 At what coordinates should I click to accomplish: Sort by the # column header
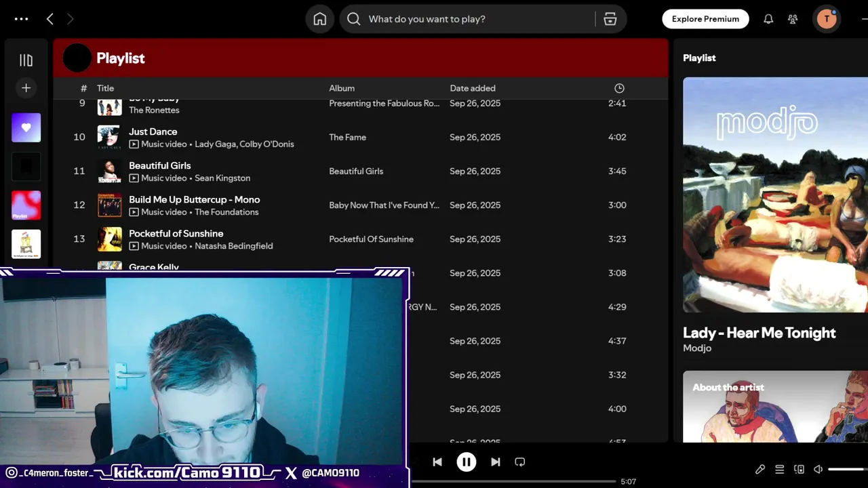(x=83, y=88)
